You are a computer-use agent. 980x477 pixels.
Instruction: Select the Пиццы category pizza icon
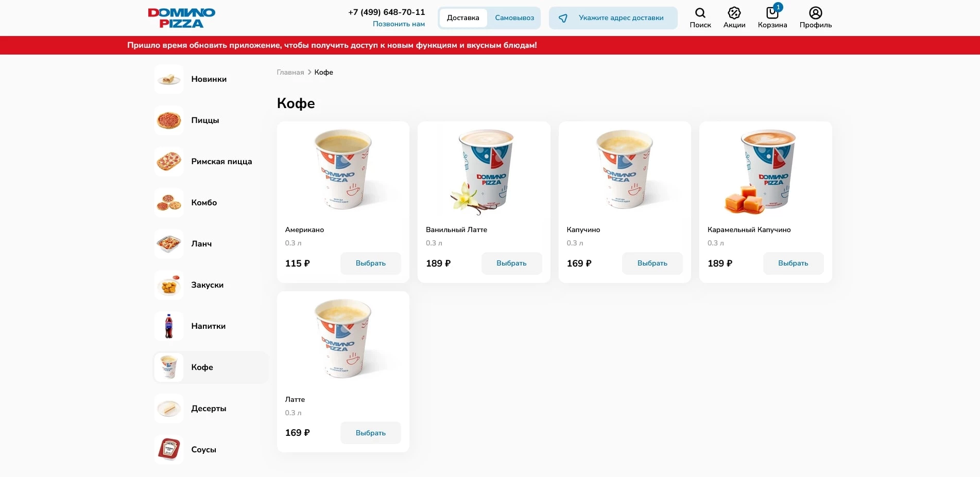tap(169, 120)
